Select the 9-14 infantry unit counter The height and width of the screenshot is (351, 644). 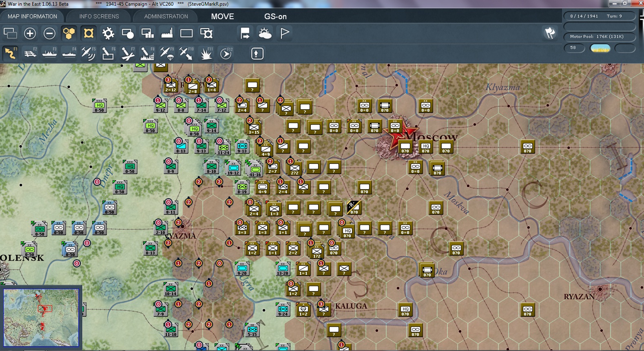point(211,126)
